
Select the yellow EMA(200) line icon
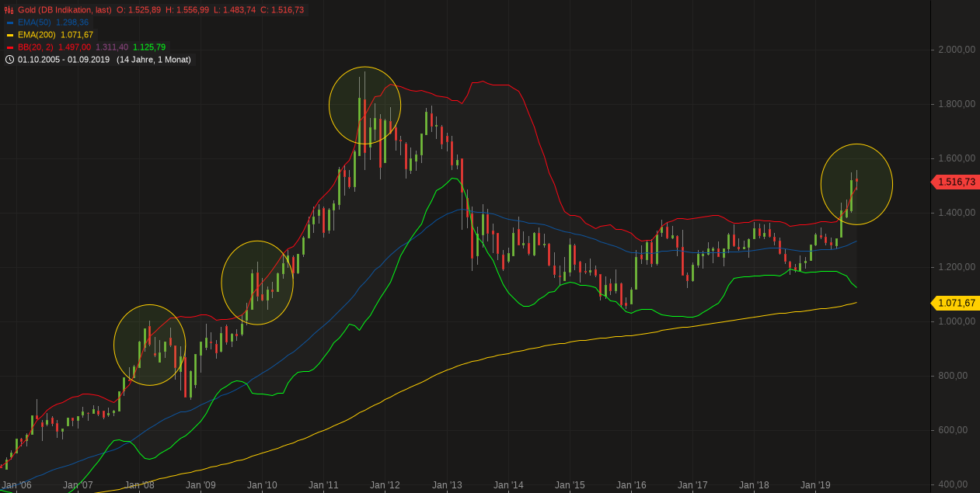click(x=9, y=35)
